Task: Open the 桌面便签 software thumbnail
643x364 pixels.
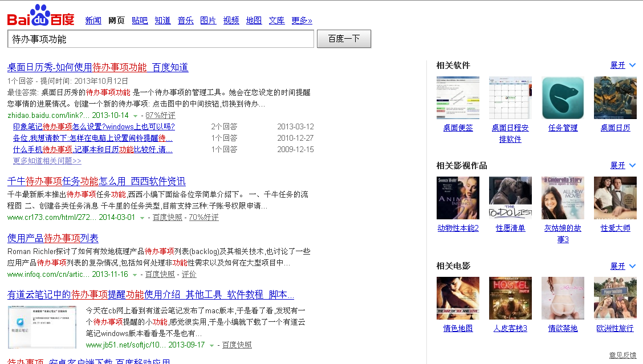Action: (458, 98)
